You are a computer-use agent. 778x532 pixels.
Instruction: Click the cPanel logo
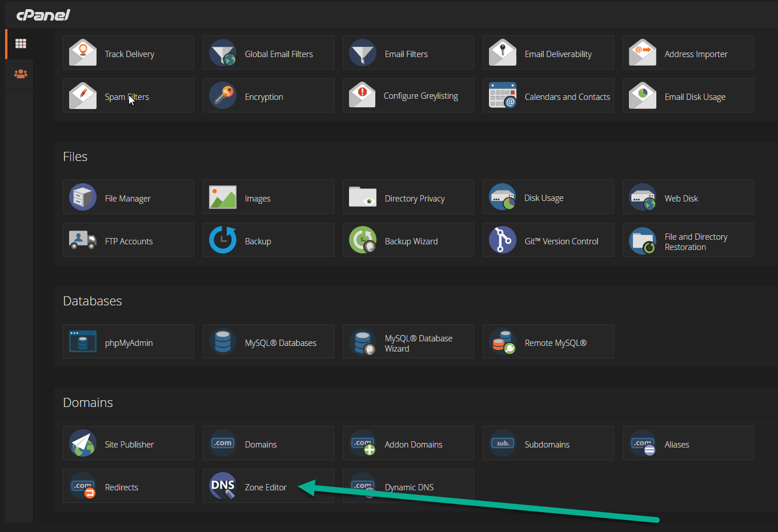coord(43,15)
